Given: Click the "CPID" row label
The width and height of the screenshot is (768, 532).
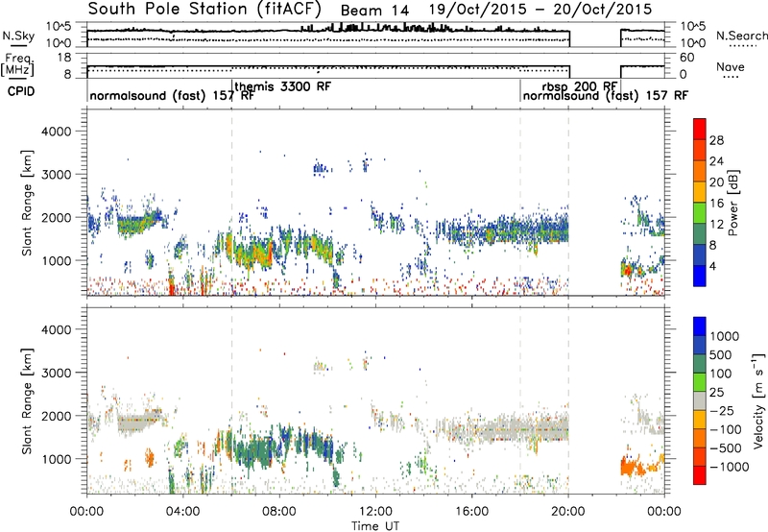Looking at the screenshot, I should click(21, 91).
